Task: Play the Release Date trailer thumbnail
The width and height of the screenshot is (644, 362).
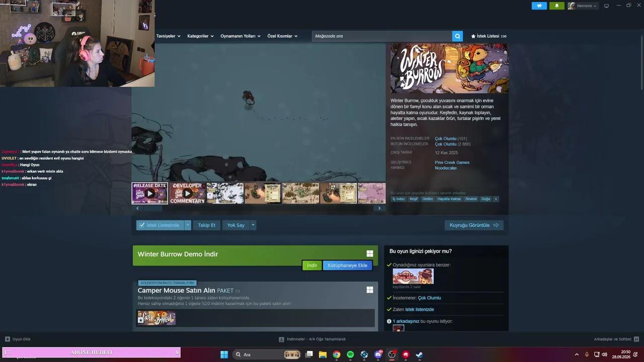Action: [150, 193]
